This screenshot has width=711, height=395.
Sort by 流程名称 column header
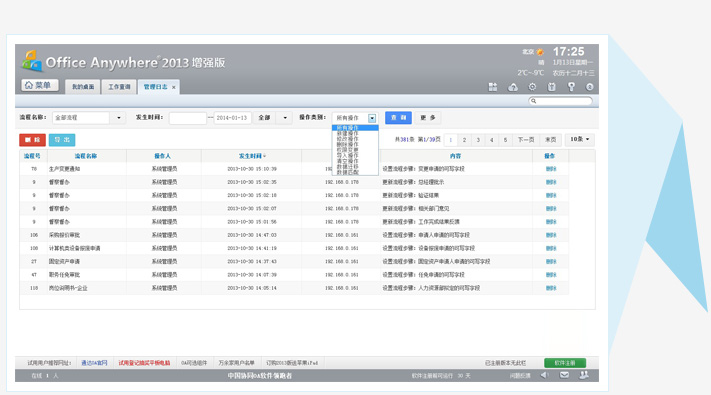86,156
